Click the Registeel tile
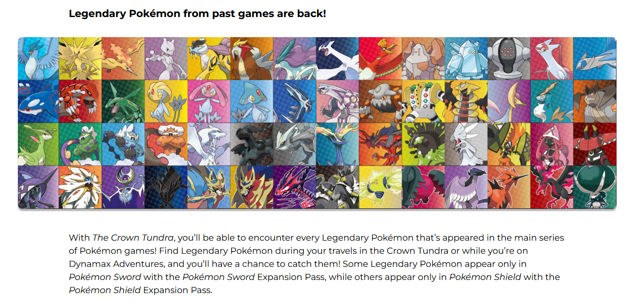The width and height of the screenshot is (644, 304). point(509,59)
